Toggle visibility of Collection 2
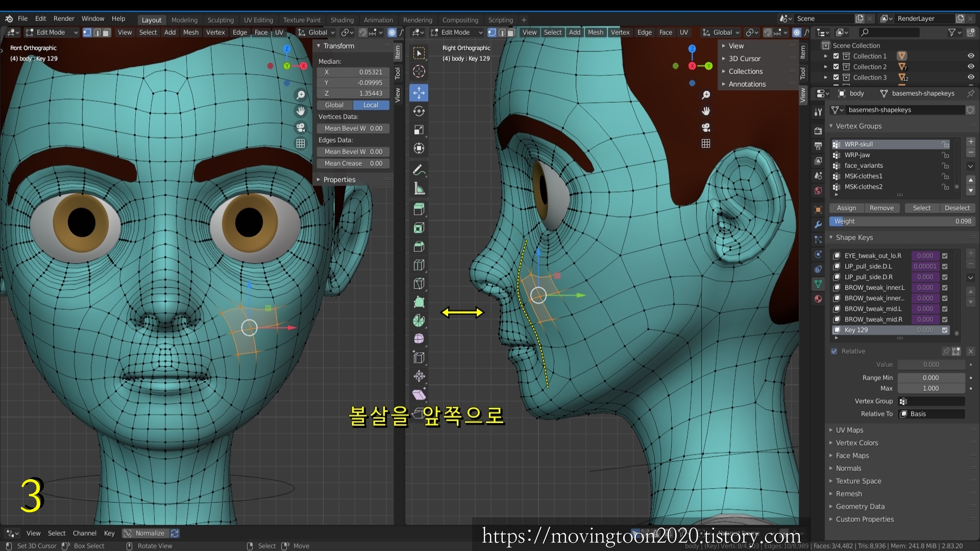Image resolution: width=980 pixels, height=551 pixels. point(971,67)
